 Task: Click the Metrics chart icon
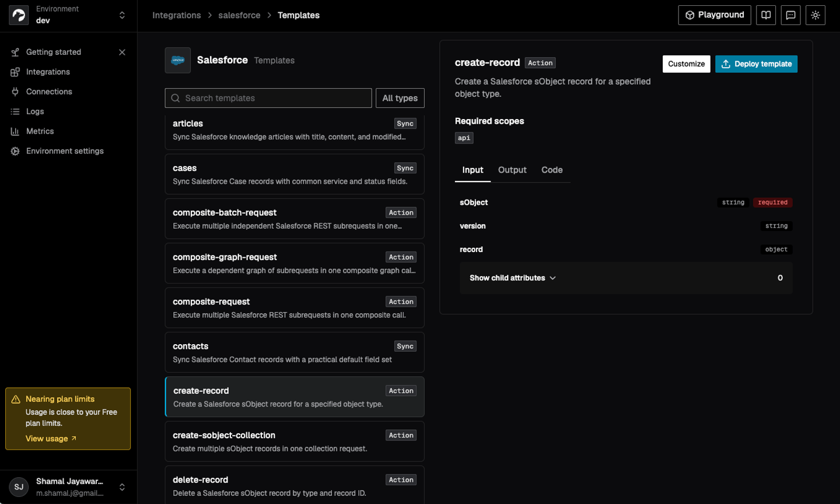coord(15,131)
